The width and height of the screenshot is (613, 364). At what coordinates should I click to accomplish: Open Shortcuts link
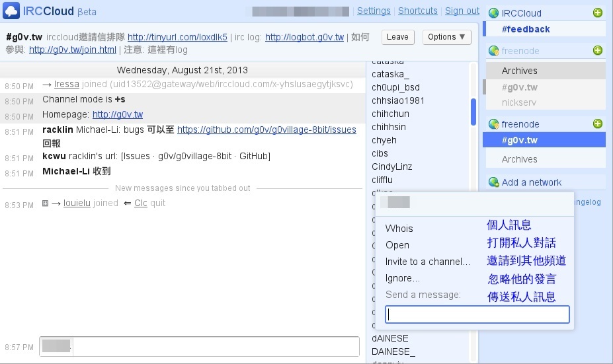click(x=417, y=11)
